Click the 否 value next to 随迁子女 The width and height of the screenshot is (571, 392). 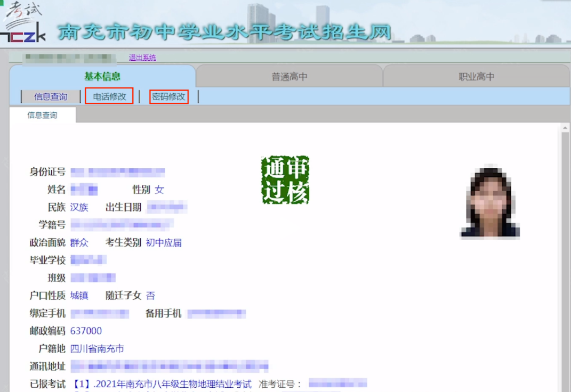(x=150, y=295)
